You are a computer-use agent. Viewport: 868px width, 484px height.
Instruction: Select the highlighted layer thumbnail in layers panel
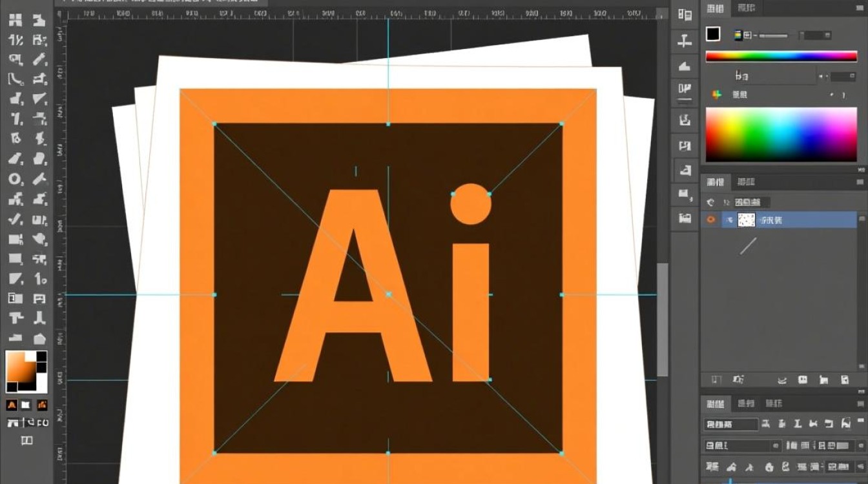click(x=746, y=220)
